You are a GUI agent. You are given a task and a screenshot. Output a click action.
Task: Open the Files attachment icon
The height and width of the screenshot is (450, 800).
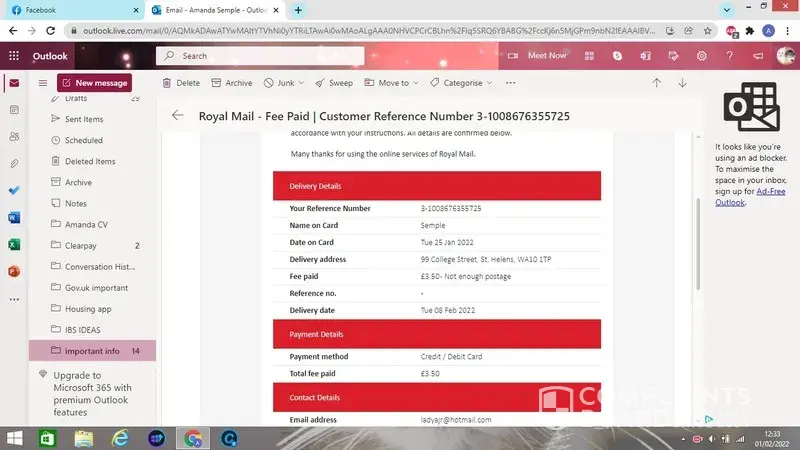(14, 163)
